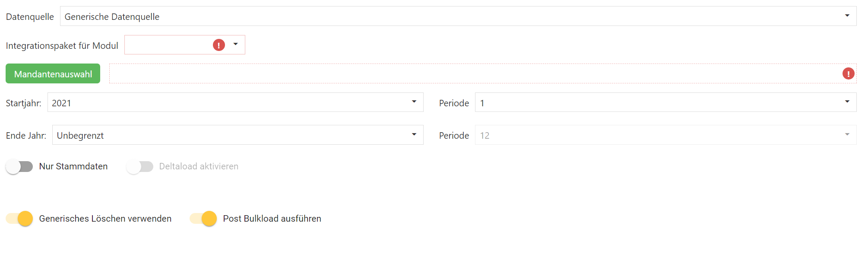The width and height of the screenshot is (868, 264).
Task: Click the red error icon in Integrationspaket field
Action: (x=219, y=45)
